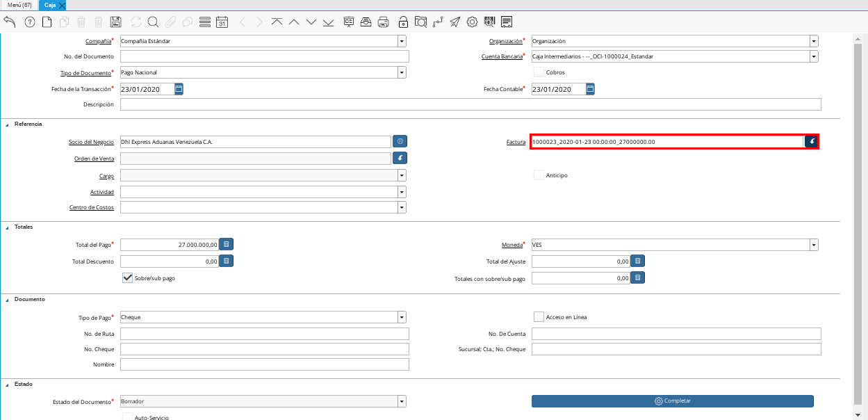Viewport: 868px width, 420px height.
Task: Click the padlock icon in toolbar
Action: 403,22
